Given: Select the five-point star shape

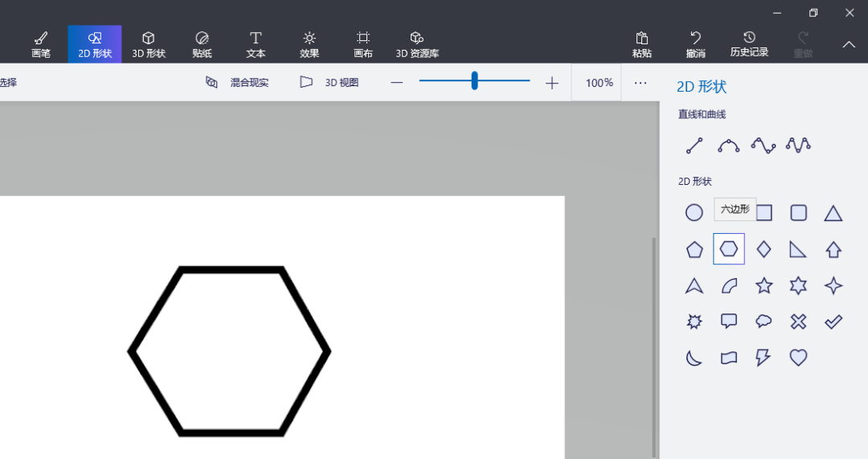Looking at the screenshot, I should [764, 285].
